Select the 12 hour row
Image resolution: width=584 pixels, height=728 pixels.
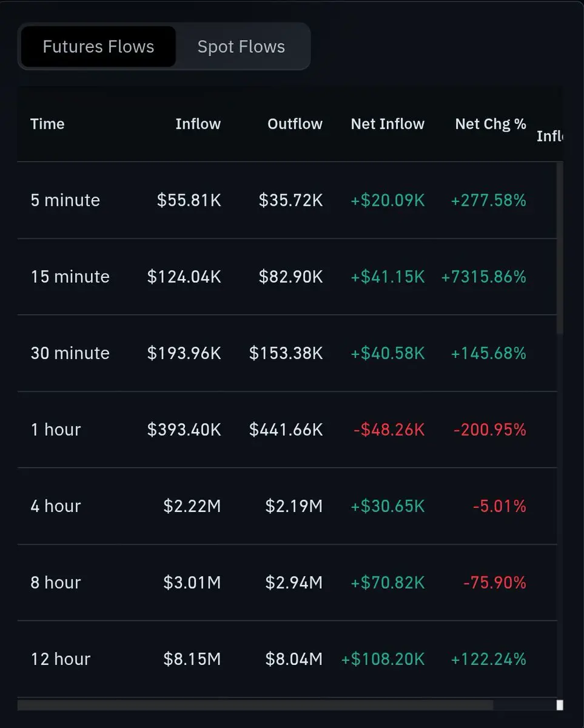(x=287, y=659)
